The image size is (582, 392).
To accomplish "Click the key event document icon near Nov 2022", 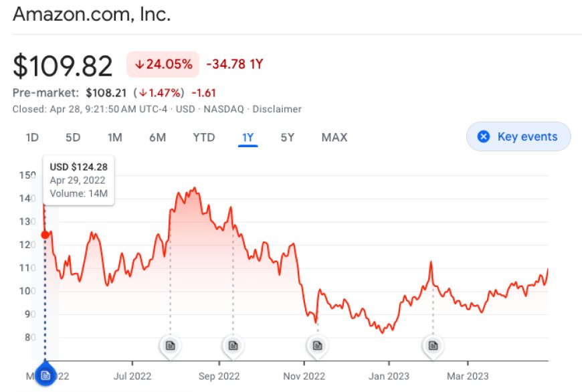I will pyautogui.click(x=317, y=345).
